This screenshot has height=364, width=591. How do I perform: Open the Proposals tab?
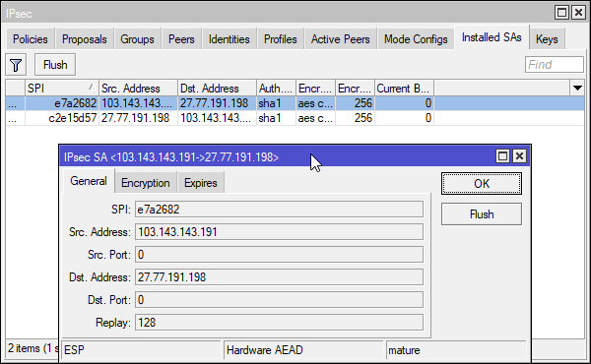click(84, 39)
